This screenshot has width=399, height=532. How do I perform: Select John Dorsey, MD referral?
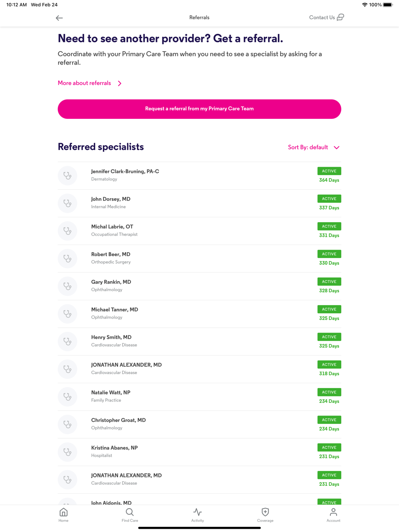(x=111, y=199)
